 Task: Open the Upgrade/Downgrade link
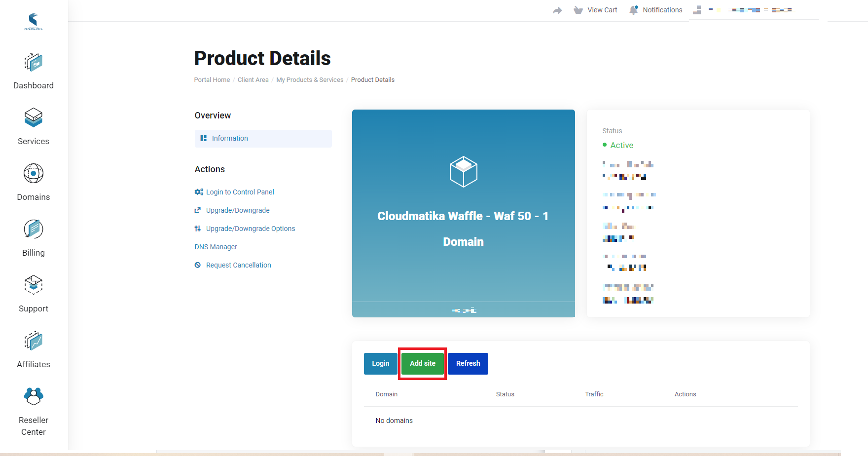click(x=238, y=210)
